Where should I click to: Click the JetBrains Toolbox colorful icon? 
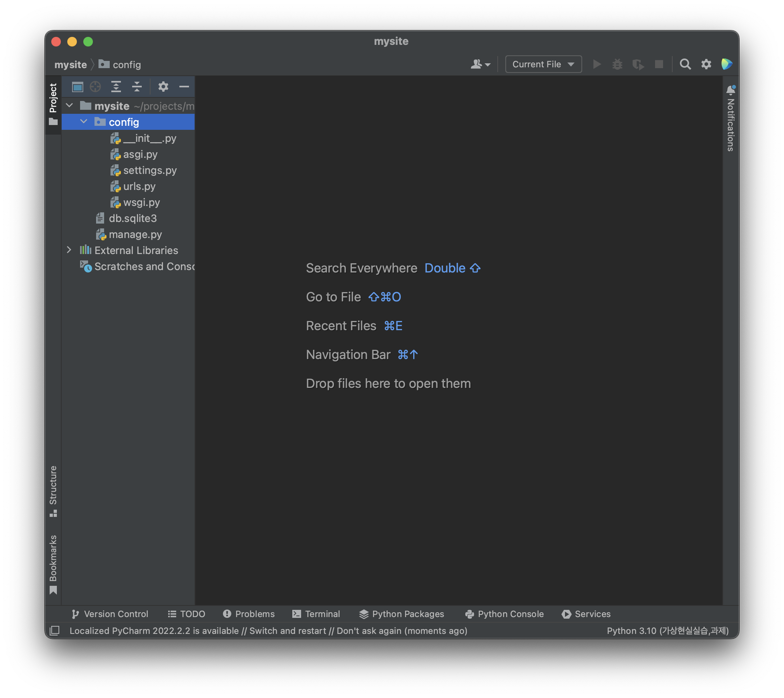(x=727, y=64)
